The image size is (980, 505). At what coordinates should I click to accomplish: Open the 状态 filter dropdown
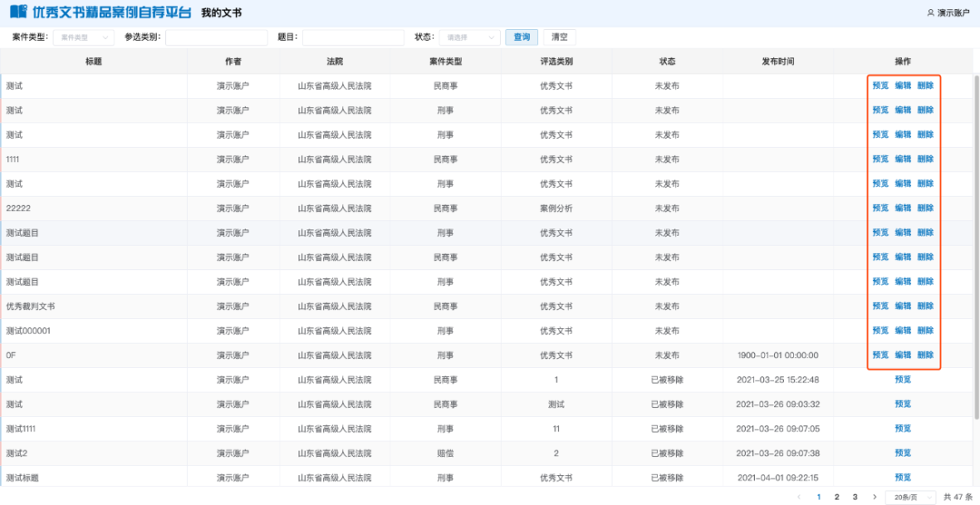pyautogui.click(x=469, y=37)
